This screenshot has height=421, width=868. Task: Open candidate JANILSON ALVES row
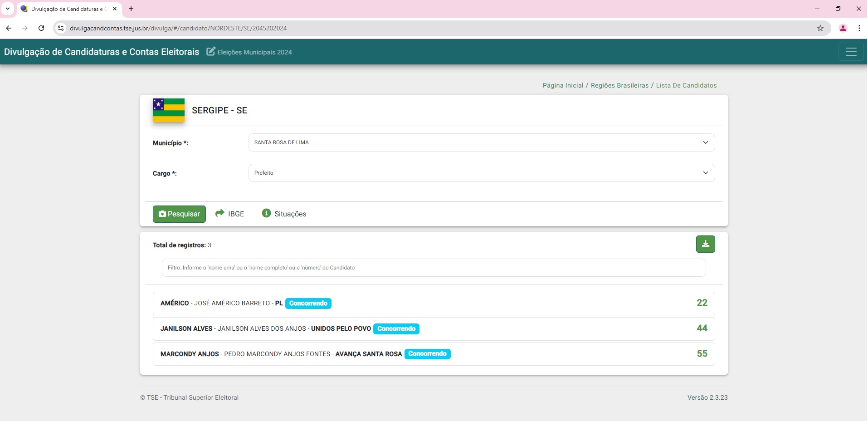pyautogui.click(x=434, y=329)
